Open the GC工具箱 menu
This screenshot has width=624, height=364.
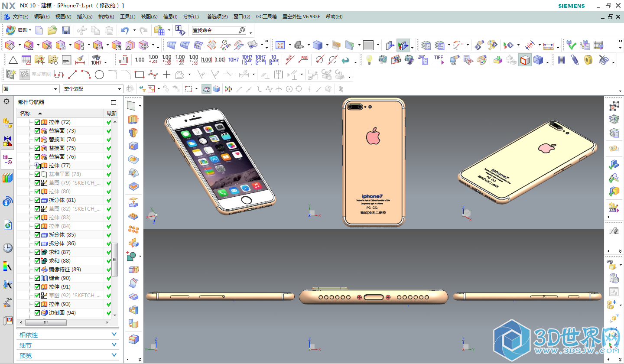point(266,16)
